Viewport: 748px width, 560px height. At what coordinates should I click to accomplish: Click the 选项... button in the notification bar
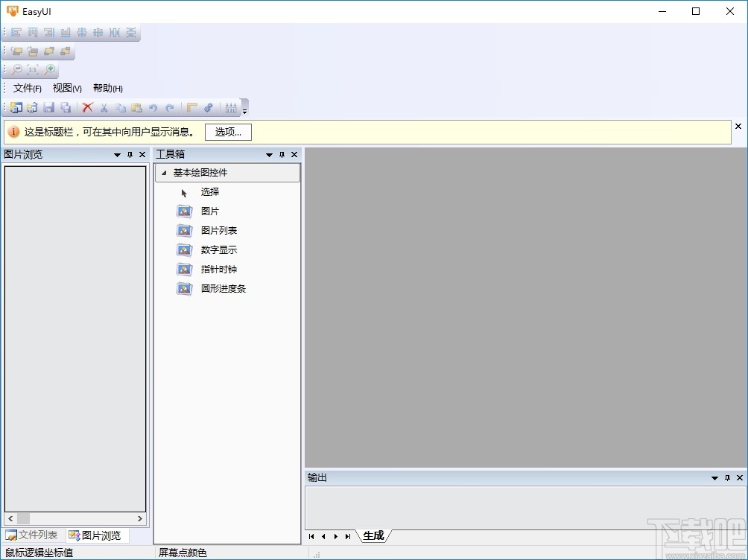(x=228, y=132)
